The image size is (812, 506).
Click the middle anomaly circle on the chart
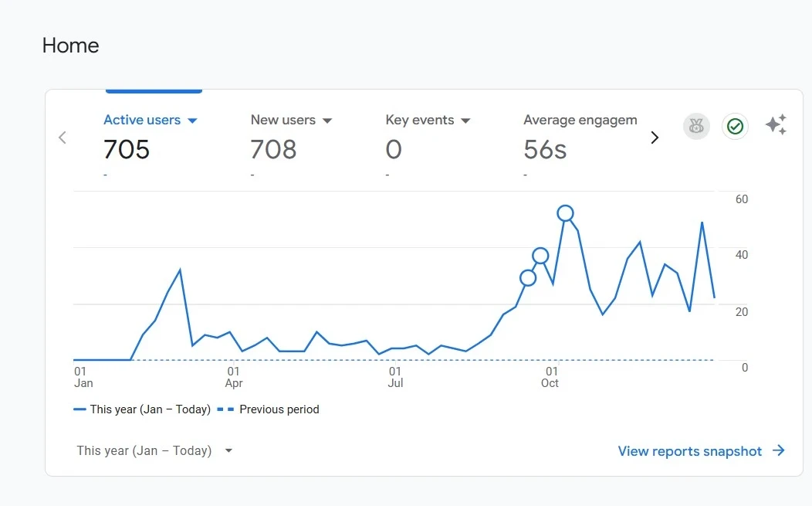[x=540, y=256]
